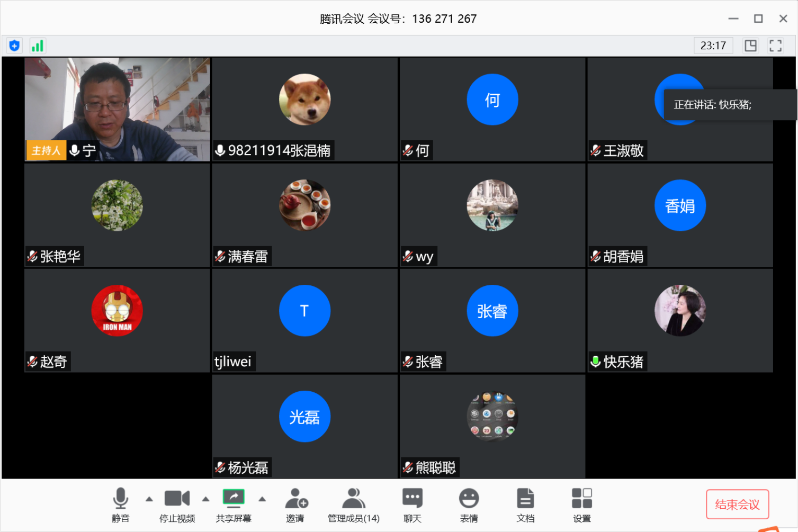Select 快乐猪 participant tile

(680, 320)
